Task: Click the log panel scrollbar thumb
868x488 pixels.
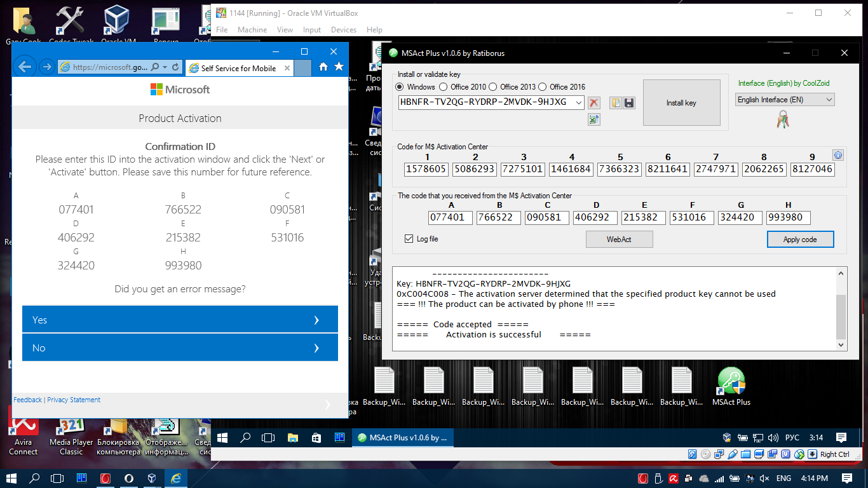Action: (841, 316)
